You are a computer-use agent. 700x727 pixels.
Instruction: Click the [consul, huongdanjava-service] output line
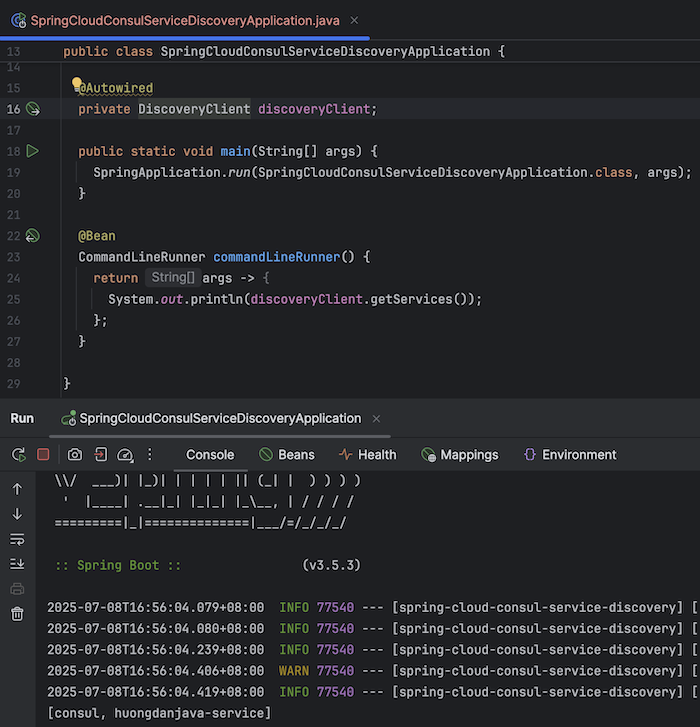click(x=159, y=713)
